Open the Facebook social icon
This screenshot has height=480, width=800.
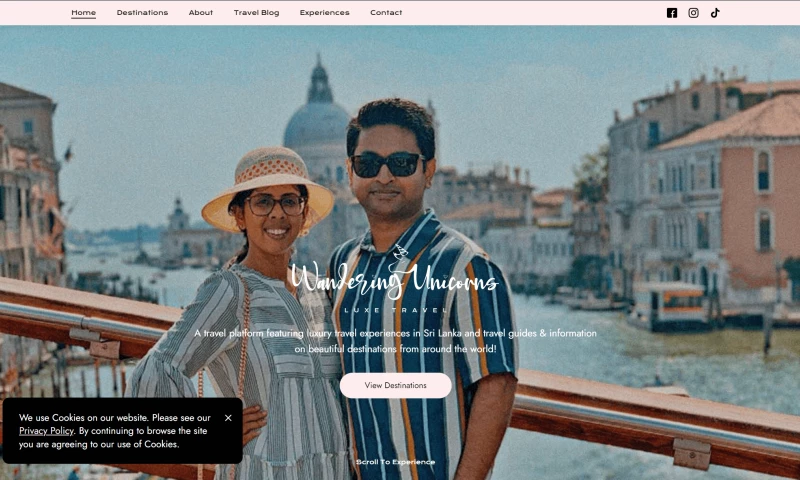(672, 13)
